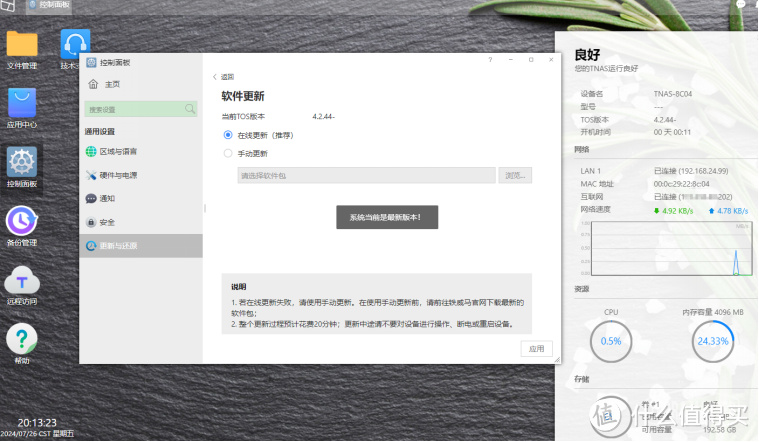The image size is (759, 442).
Task: Go to 主页 in the sidebar
Action: (111, 84)
